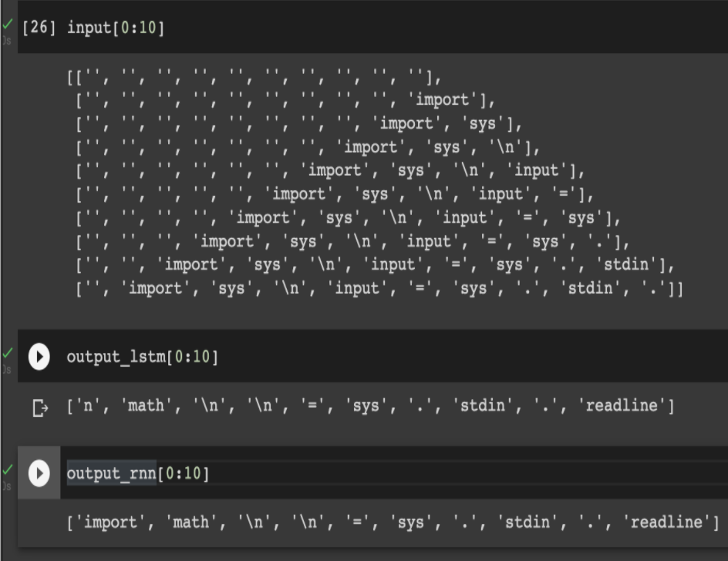The width and height of the screenshot is (728, 561).
Task: Click 'import' in the second input output row
Action: click(442, 100)
